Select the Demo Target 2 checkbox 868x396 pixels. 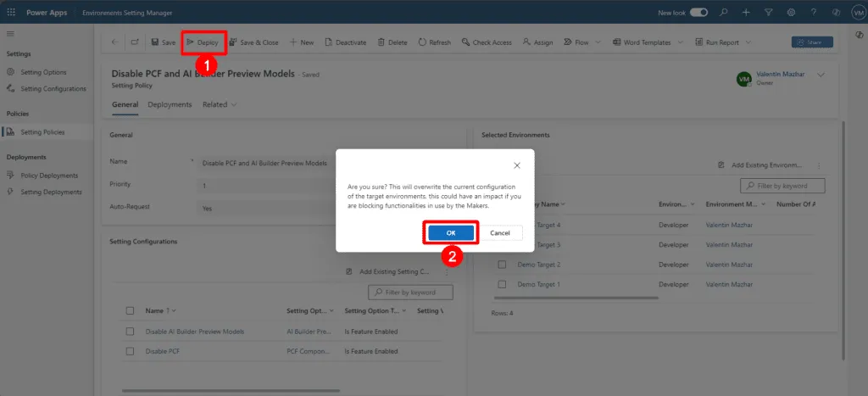502,265
